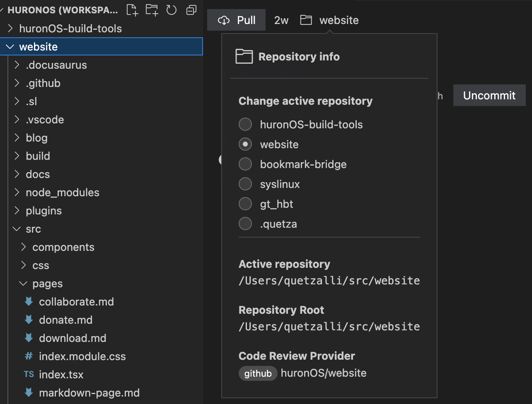Collapse all folders using the collapse icon
This screenshot has width=532, height=404.
[191, 10]
